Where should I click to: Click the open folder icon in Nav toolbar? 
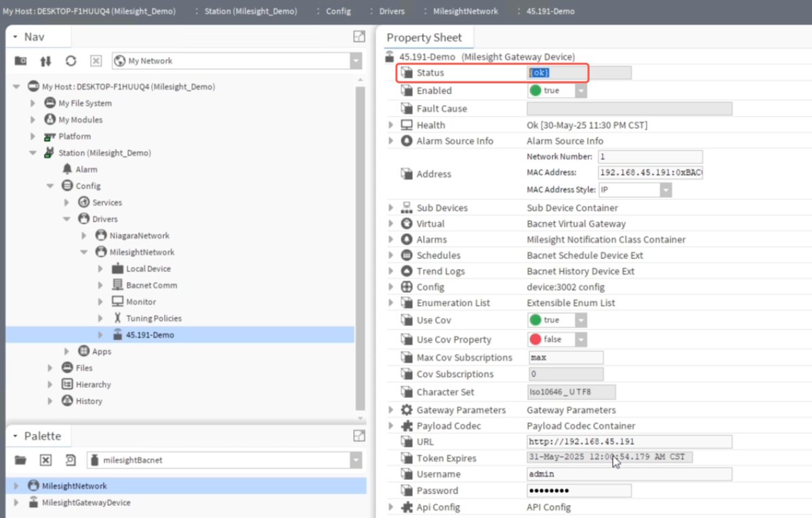[21, 60]
